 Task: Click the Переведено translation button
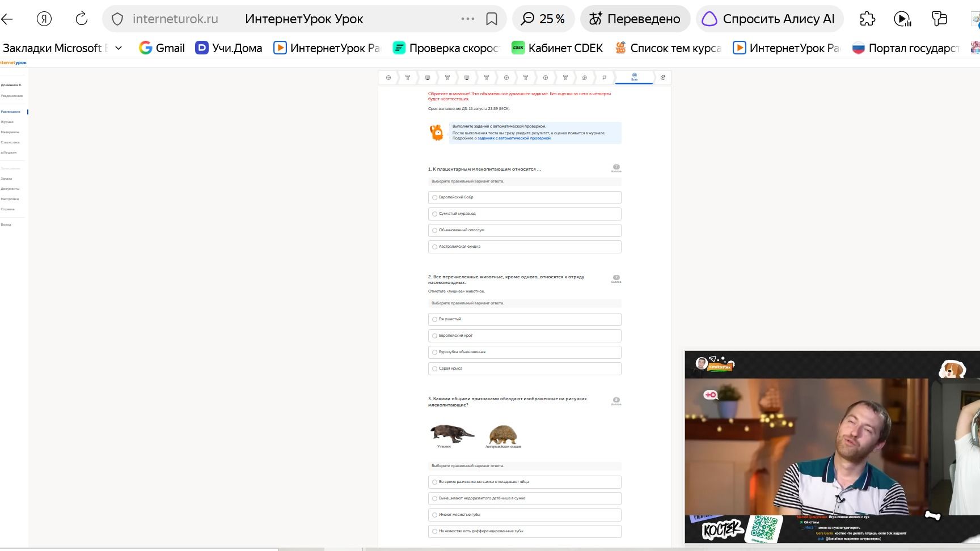635,19
